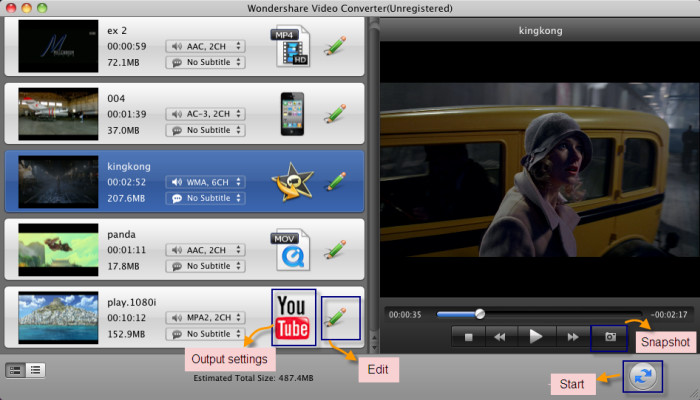Select the kingkong video thumbnail

pos(58,182)
